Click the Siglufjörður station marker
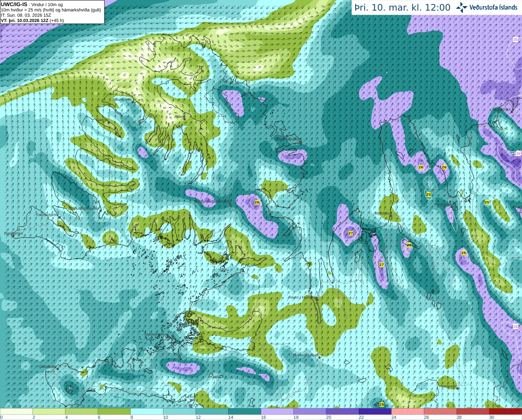 coord(511,111)
